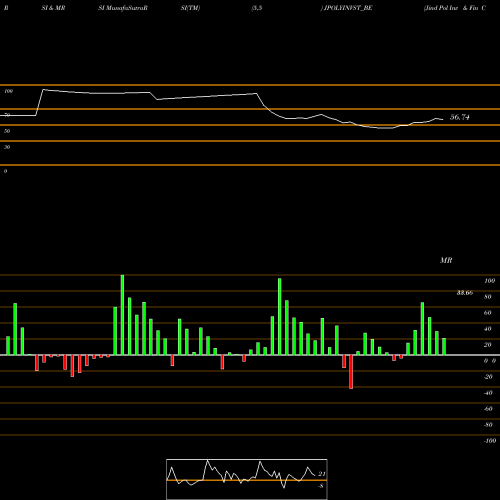Click the longest red bar in MR histogram

351,372
